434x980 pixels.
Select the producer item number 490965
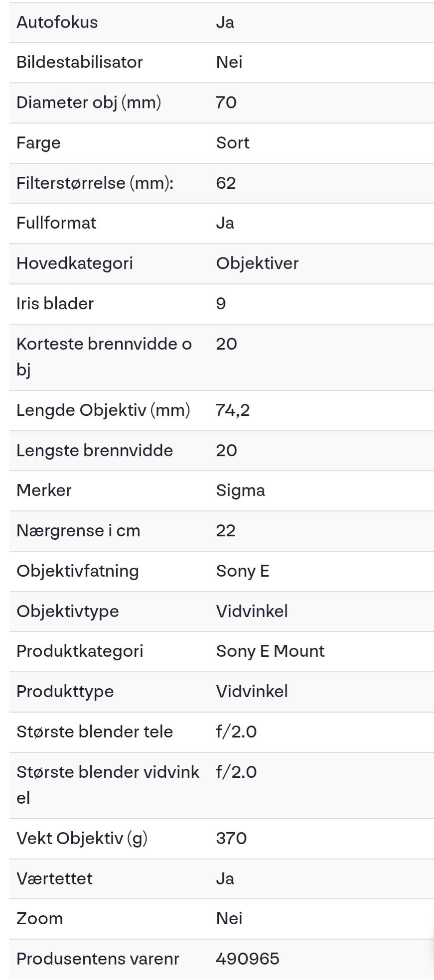(x=248, y=959)
